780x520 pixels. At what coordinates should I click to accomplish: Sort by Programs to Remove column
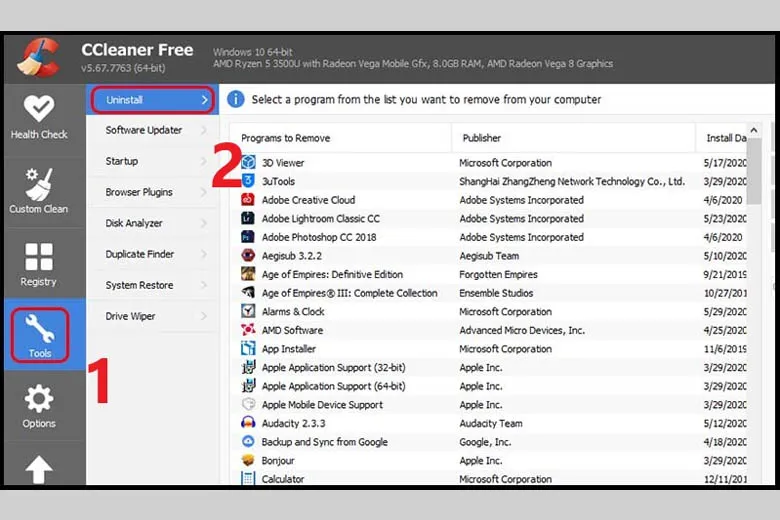point(341,138)
